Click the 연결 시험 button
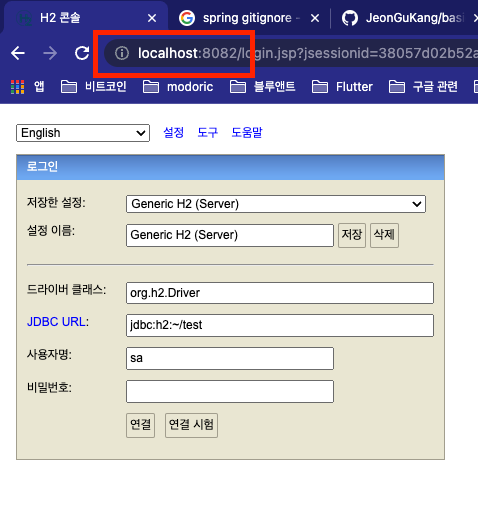Image resolution: width=478 pixels, height=520 pixels. (191, 425)
